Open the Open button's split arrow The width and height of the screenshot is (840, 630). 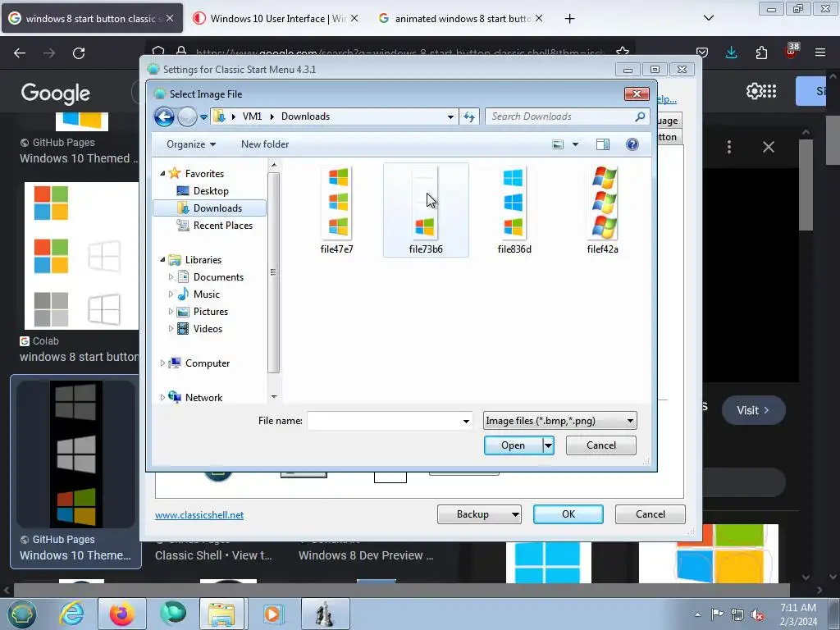[x=548, y=445]
